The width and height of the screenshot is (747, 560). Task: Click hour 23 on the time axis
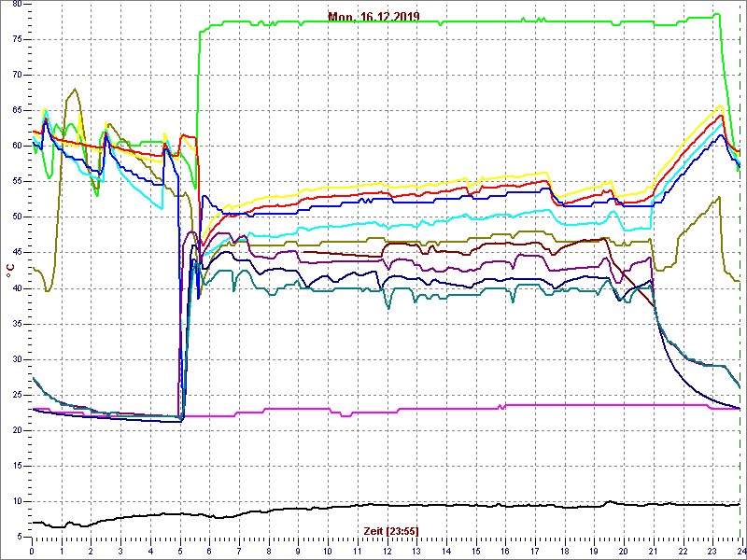click(712, 551)
